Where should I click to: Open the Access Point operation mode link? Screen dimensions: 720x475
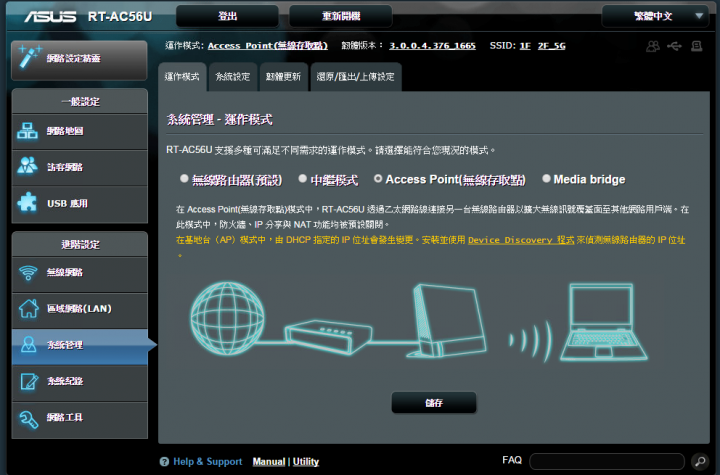click(268, 45)
